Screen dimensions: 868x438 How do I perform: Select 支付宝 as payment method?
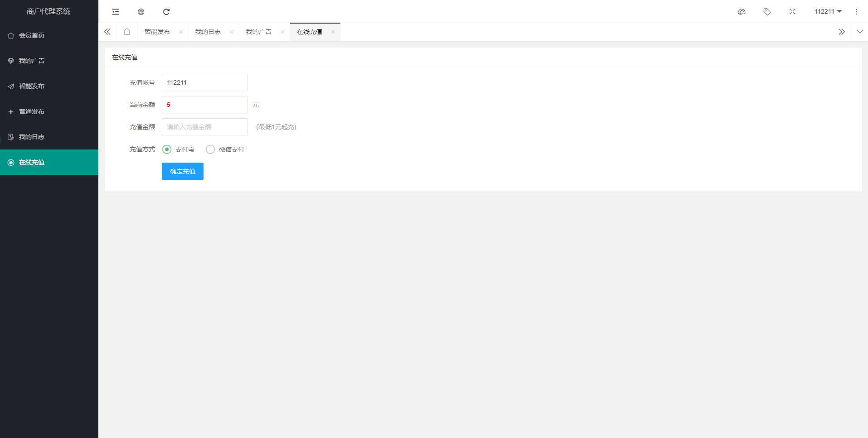click(x=166, y=149)
